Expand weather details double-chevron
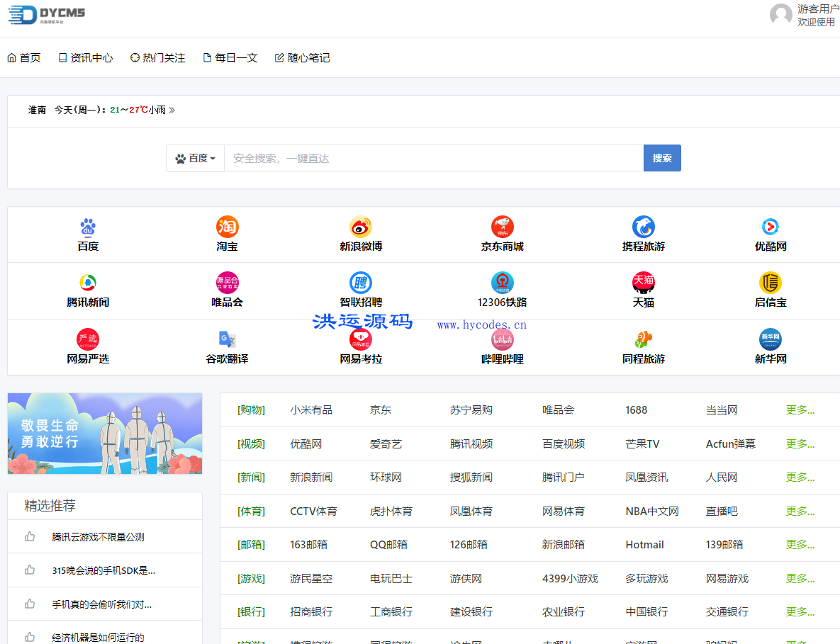Screen dimensions: 840x644 (172, 110)
